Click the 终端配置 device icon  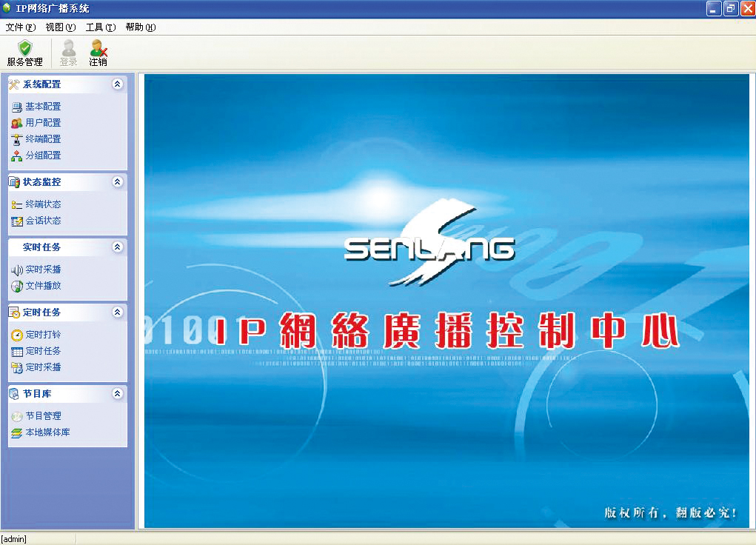[17, 139]
